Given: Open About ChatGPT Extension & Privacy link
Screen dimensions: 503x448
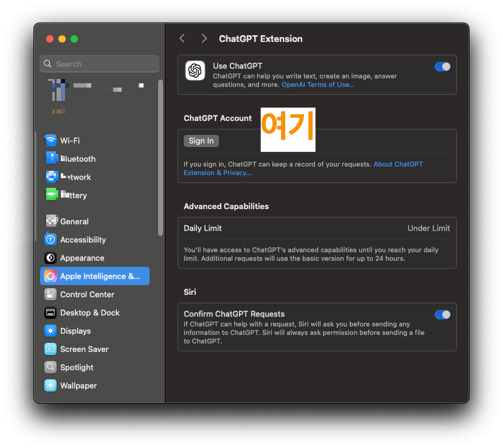Looking at the screenshot, I should tap(303, 168).
